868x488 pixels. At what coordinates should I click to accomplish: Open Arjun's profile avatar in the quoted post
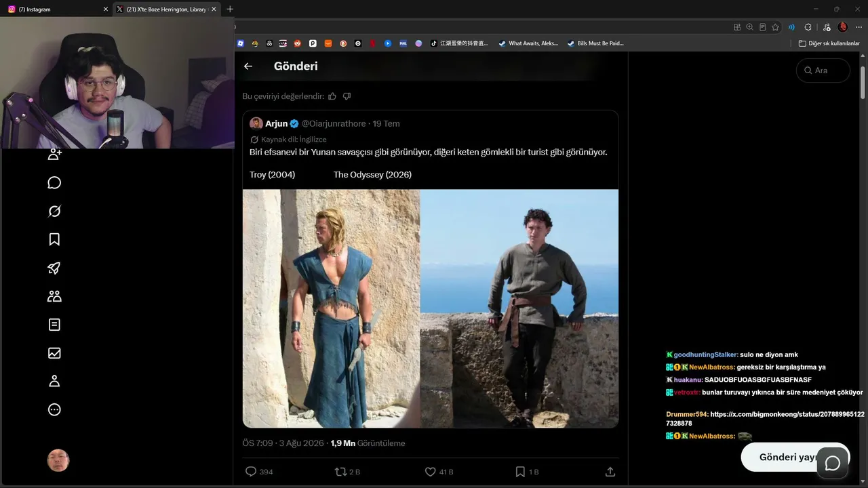click(x=256, y=123)
